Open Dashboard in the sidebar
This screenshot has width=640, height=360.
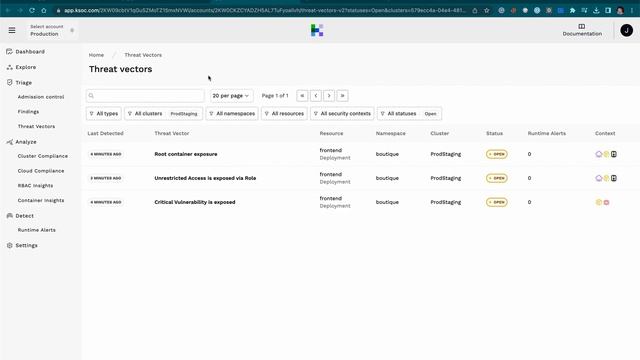pyautogui.click(x=30, y=52)
